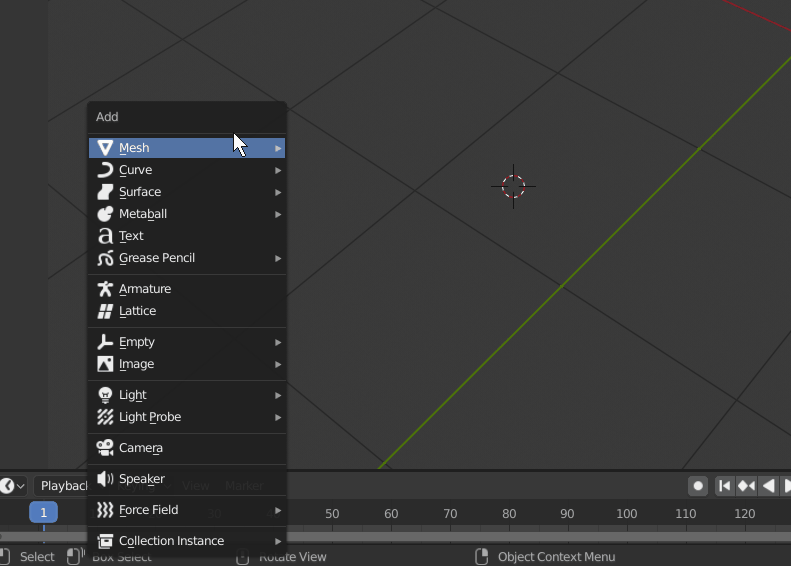The image size is (791, 566).
Task: Add a Camera object
Action: coord(187,448)
